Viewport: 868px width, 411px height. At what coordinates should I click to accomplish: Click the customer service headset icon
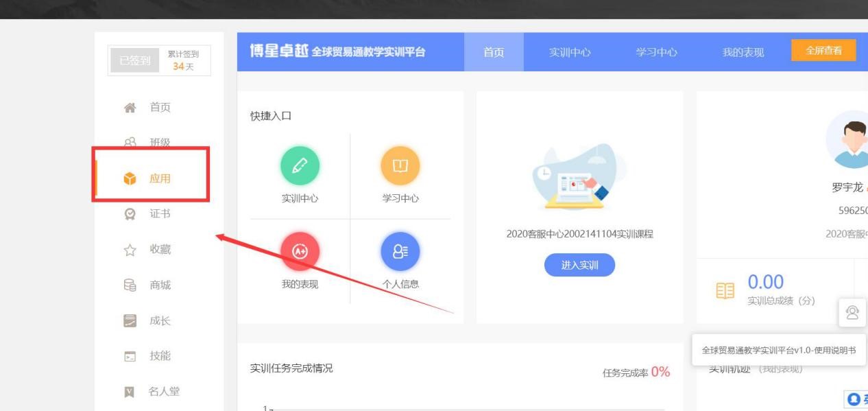point(852,313)
